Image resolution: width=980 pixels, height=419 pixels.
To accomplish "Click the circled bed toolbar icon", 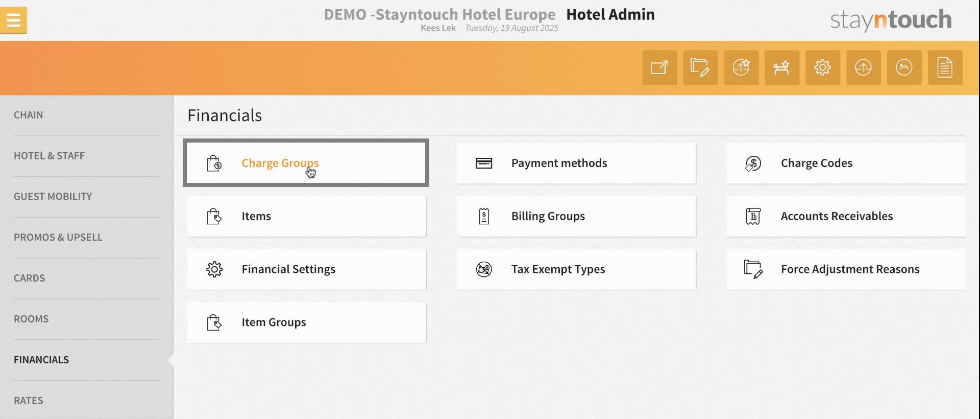I will coord(904,67).
